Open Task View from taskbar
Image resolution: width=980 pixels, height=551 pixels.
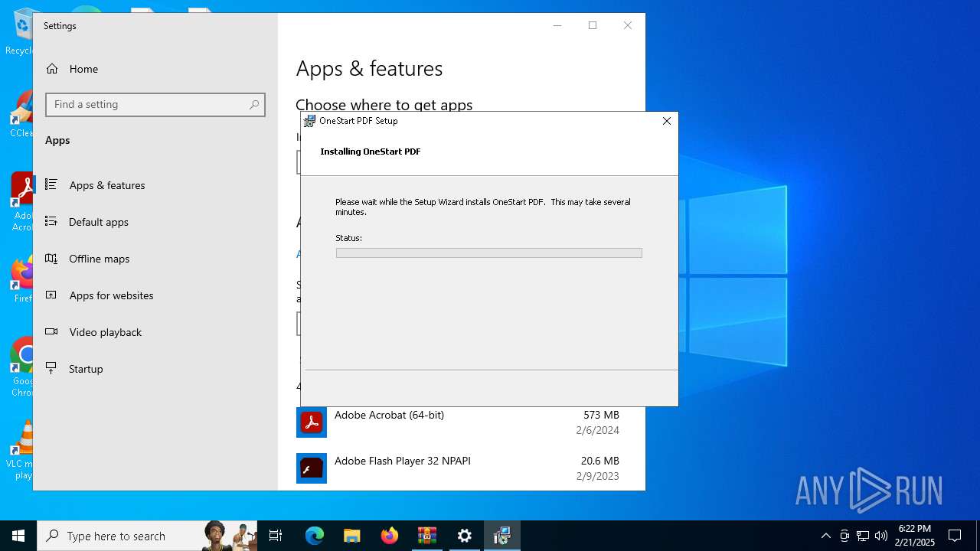(276, 536)
